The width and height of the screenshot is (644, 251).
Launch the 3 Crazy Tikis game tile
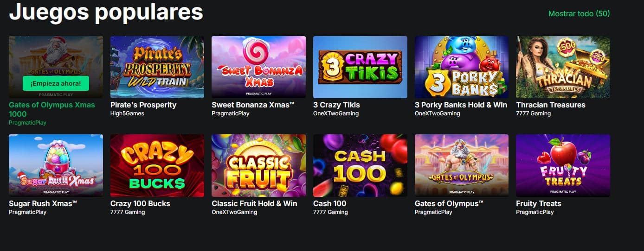tap(360, 67)
